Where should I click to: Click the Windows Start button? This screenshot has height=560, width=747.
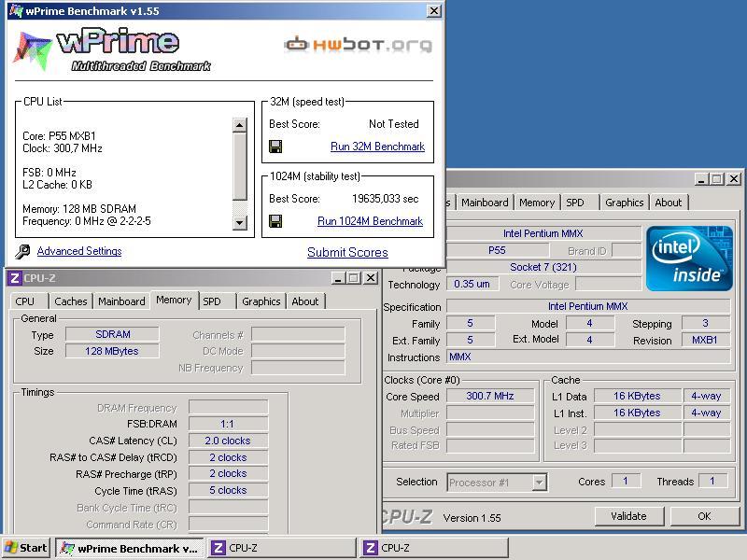[27, 548]
